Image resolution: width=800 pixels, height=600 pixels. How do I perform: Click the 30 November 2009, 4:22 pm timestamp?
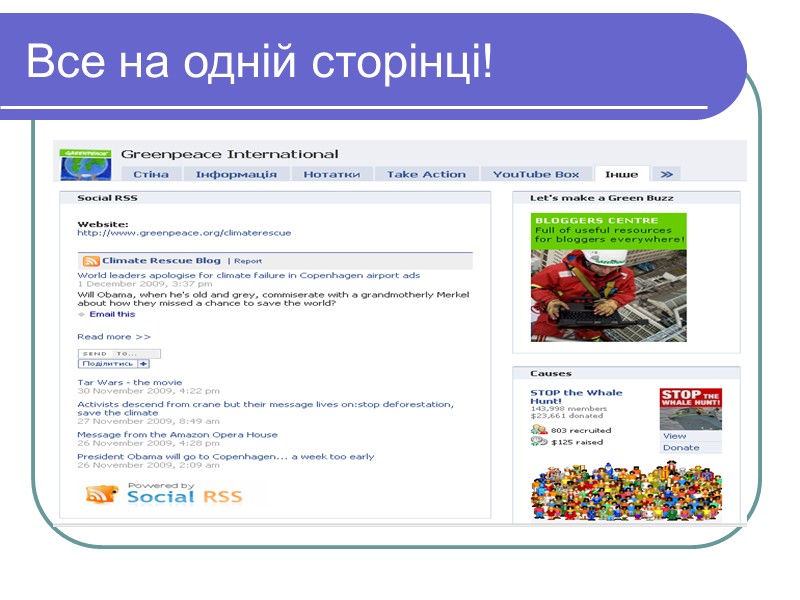coord(148,391)
